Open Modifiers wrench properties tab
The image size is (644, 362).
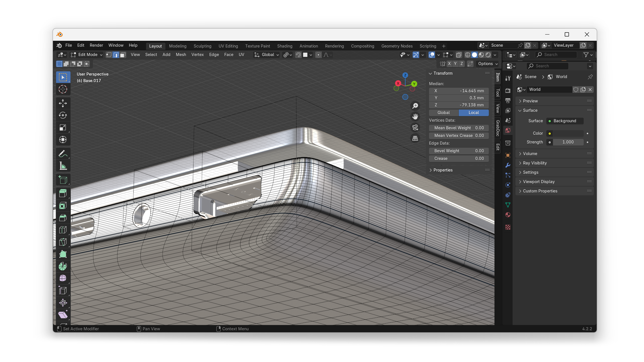[508, 165]
